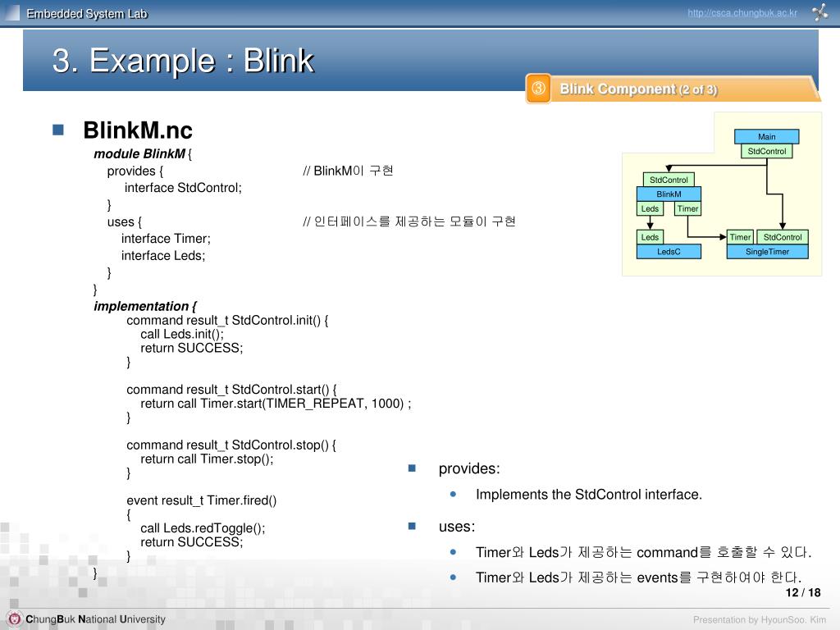840x630 pixels.
Task: Click the page number '12 / 18'
Action: (x=803, y=592)
